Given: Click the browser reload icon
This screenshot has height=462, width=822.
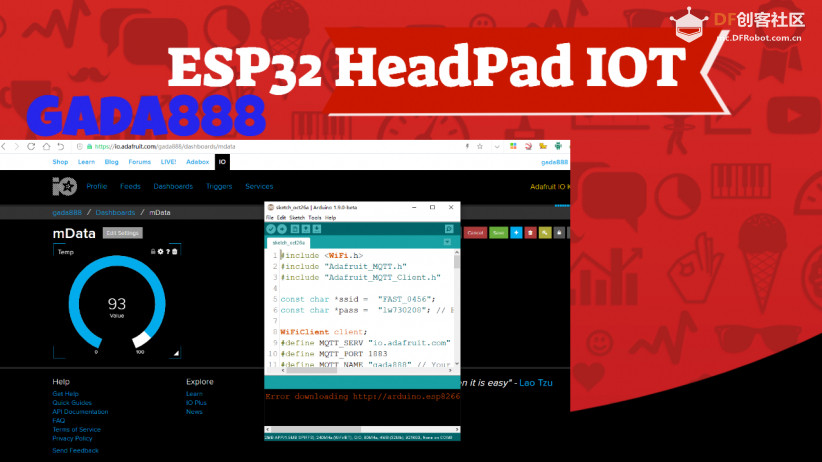Looking at the screenshot, I should 31,147.
